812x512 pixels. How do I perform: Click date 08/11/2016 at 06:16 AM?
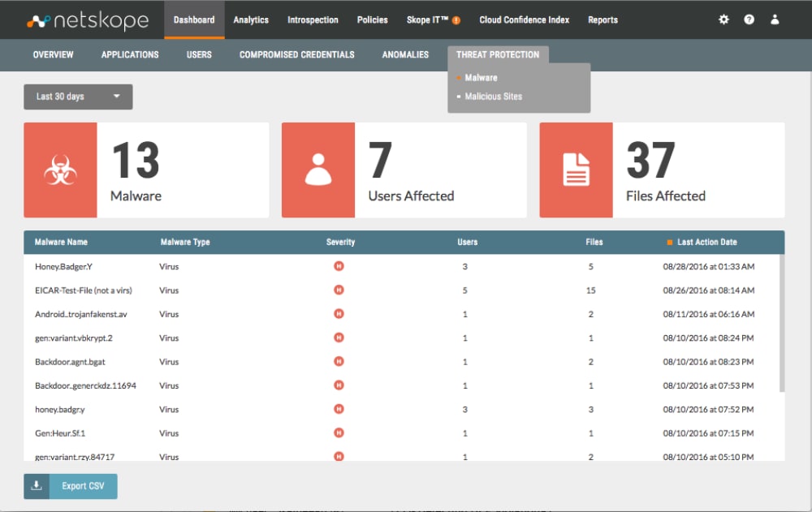[x=708, y=314]
